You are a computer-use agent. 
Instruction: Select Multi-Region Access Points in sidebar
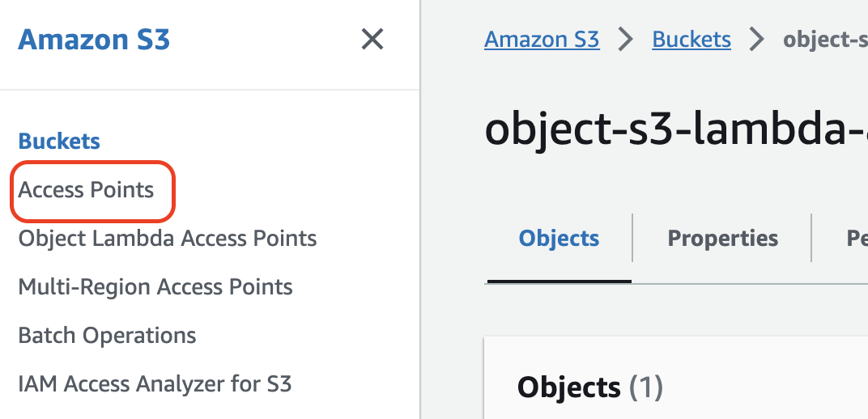(x=155, y=287)
